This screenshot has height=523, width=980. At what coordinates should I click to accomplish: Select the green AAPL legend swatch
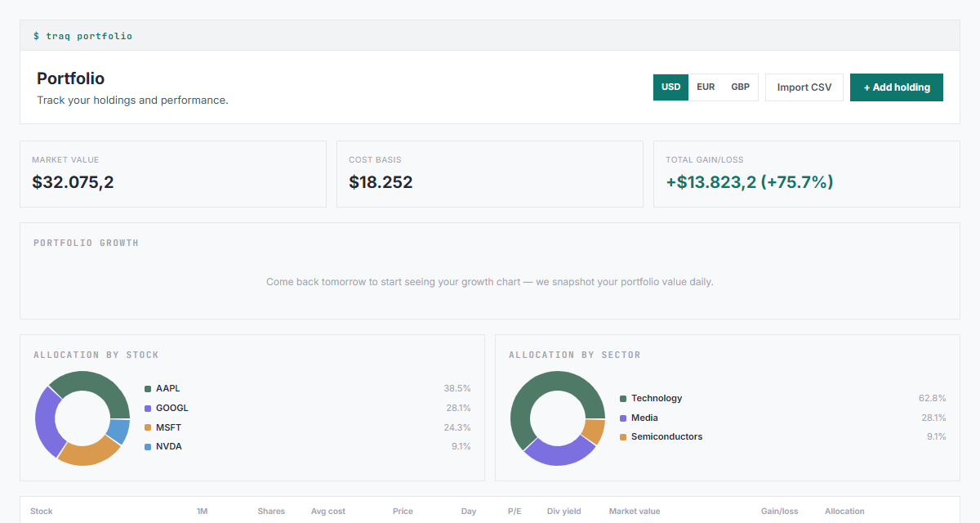pyautogui.click(x=148, y=389)
